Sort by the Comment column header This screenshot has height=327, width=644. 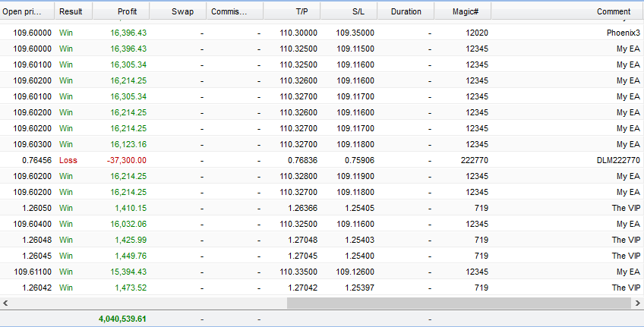pyautogui.click(x=567, y=11)
